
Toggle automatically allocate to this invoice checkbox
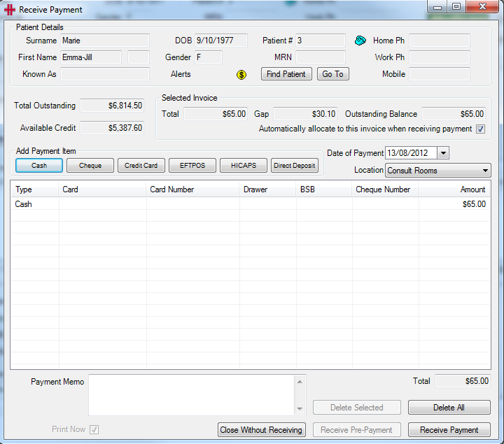480,129
